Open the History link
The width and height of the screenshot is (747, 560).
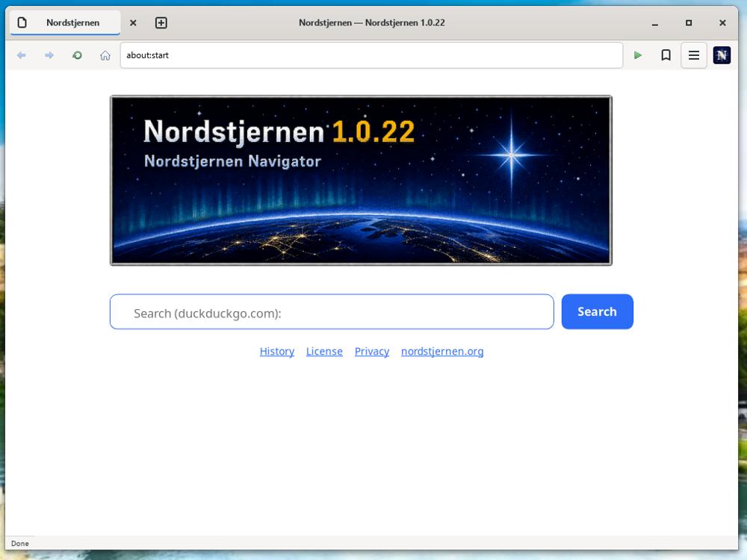point(277,352)
